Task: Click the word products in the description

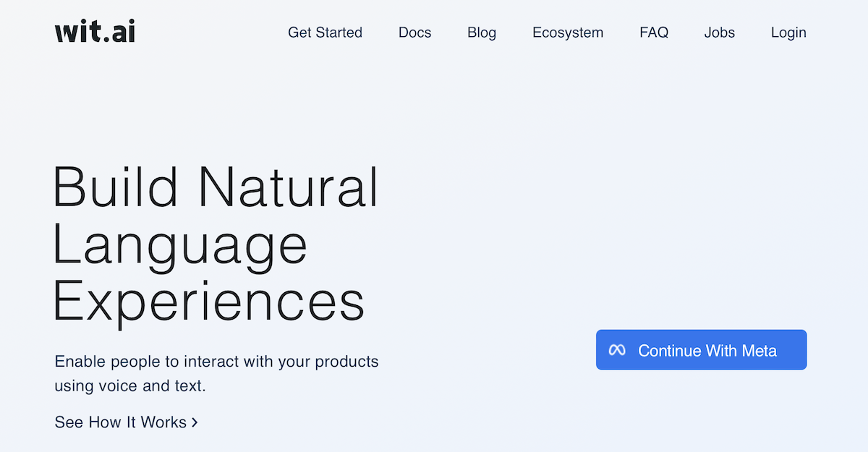Action: 348,361
